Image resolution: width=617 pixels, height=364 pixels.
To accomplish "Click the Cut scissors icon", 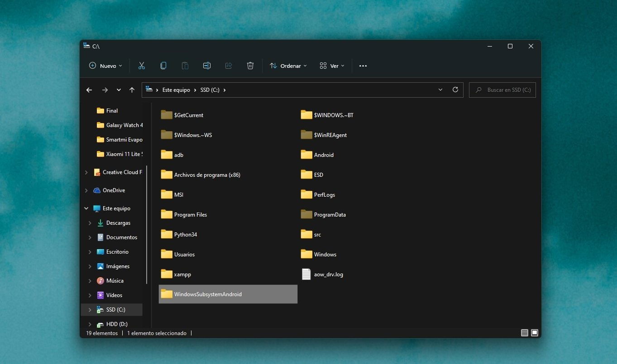I will pyautogui.click(x=142, y=66).
